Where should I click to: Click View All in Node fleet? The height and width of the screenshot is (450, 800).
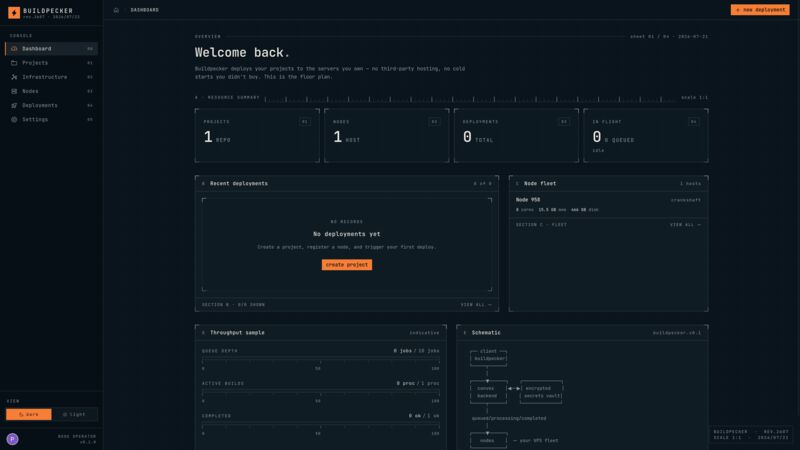point(685,225)
